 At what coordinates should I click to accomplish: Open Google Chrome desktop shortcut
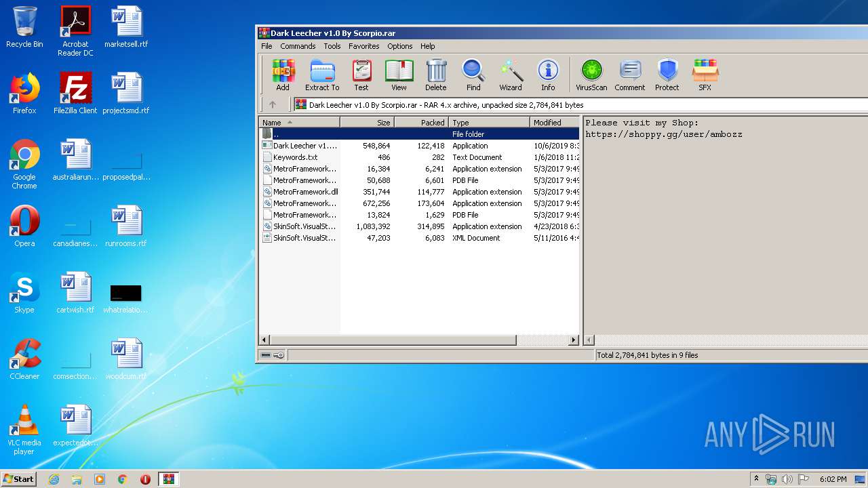point(24,164)
